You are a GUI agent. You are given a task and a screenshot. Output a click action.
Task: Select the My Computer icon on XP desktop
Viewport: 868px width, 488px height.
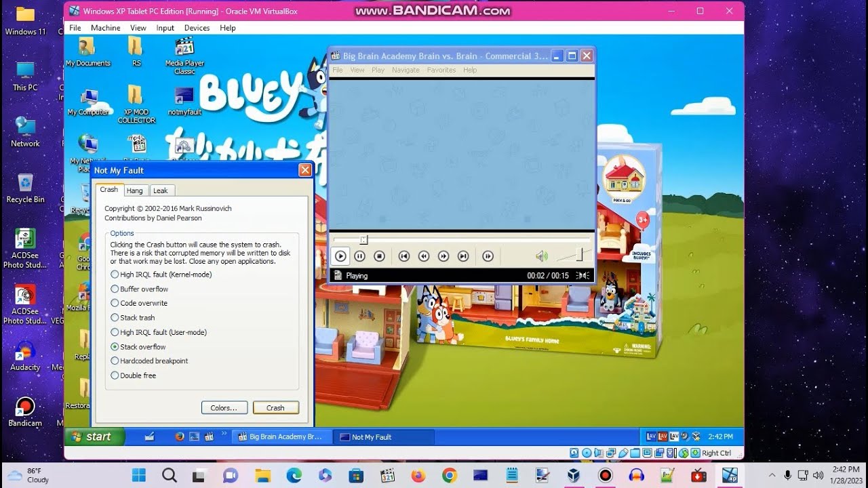click(88, 103)
